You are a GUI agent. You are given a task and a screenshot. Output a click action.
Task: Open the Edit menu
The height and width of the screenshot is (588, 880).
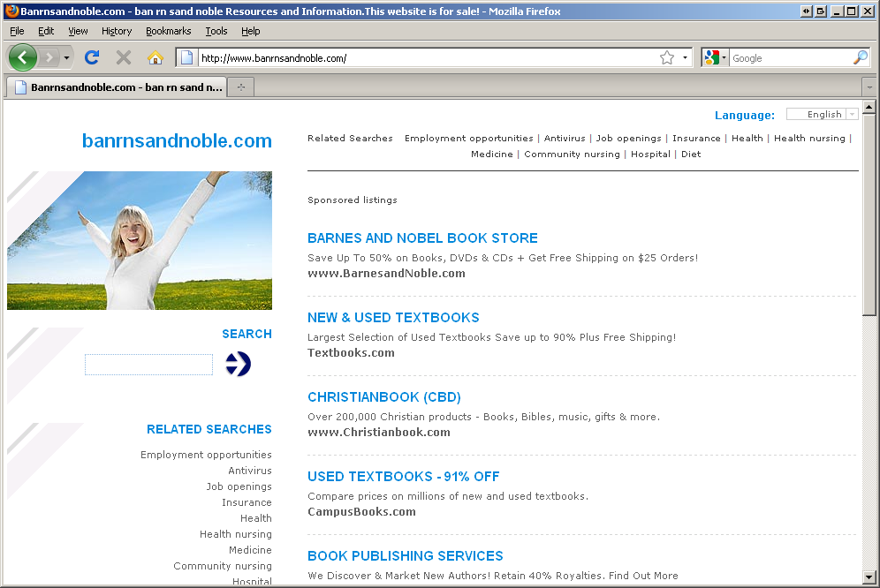(x=46, y=31)
